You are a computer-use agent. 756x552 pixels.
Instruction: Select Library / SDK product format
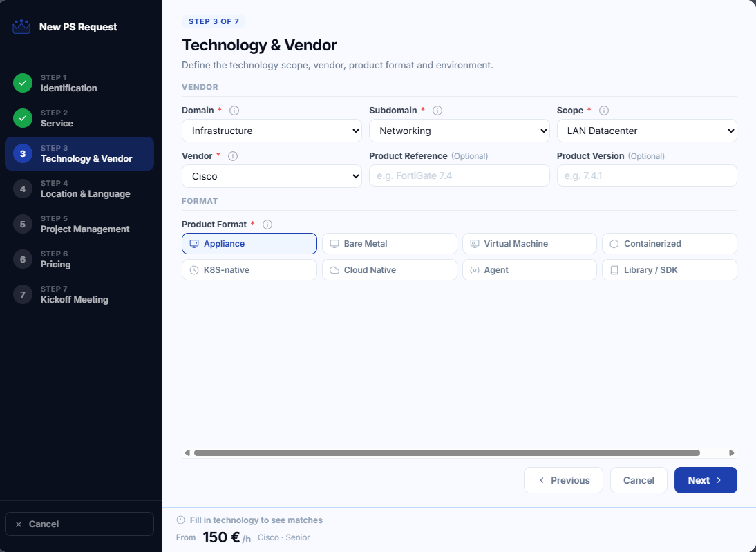pos(669,270)
